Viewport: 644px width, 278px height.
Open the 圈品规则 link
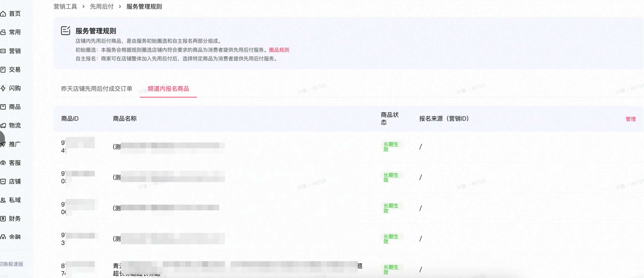279,50
